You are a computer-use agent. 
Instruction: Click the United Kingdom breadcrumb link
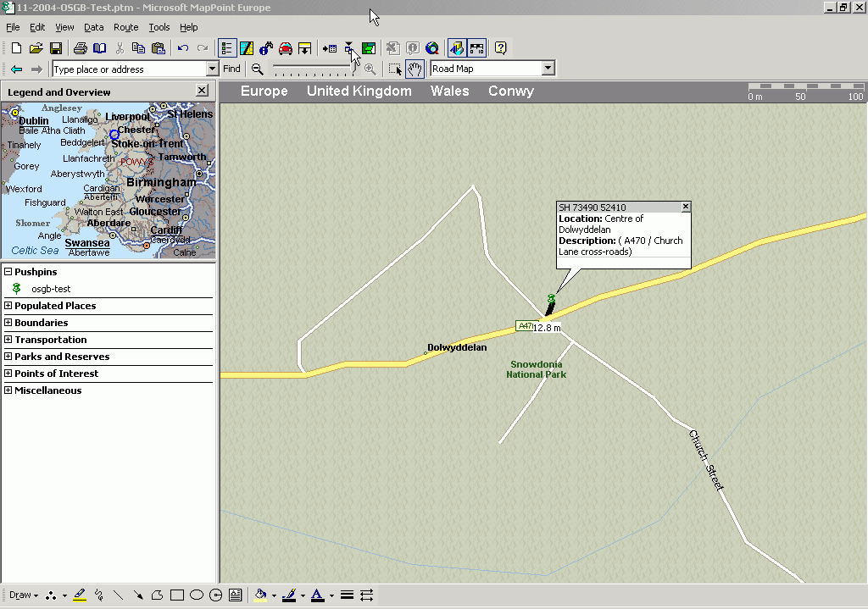[359, 91]
